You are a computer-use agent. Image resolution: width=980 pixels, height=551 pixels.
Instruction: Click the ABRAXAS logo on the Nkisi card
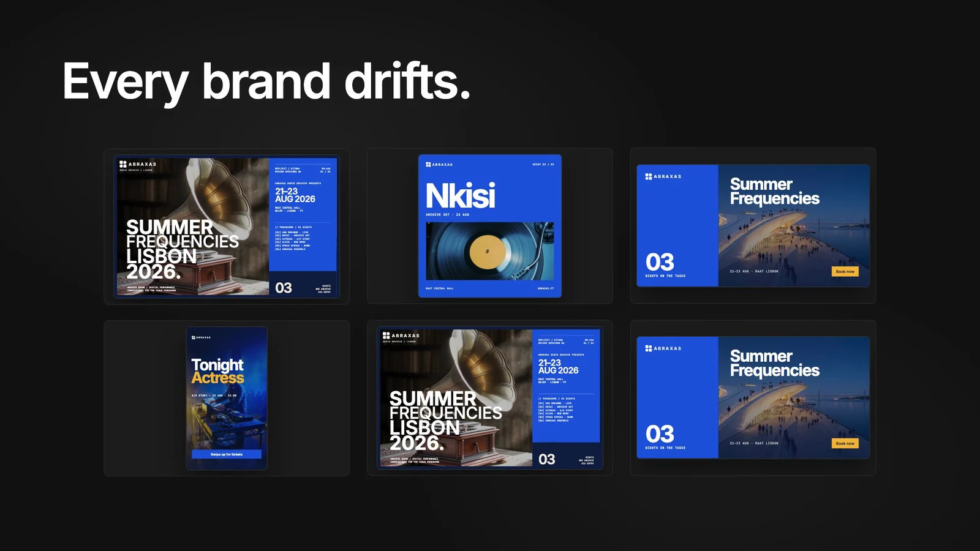[x=439, y=165]
